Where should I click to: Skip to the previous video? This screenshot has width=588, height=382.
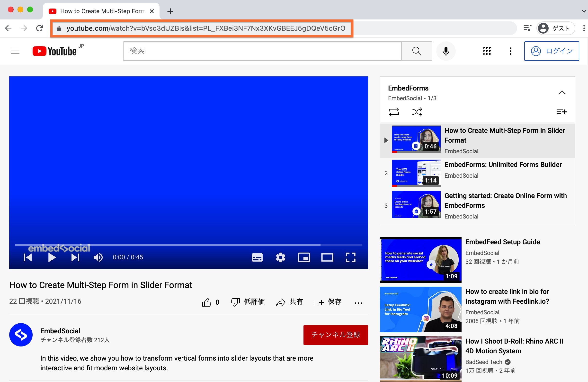click(x=28, y=257)
